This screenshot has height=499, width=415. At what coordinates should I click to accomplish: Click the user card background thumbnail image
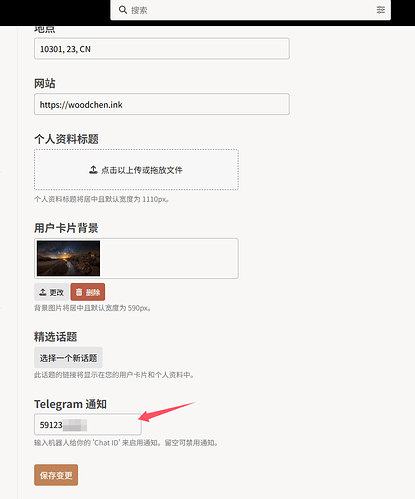tap(68, 258)
